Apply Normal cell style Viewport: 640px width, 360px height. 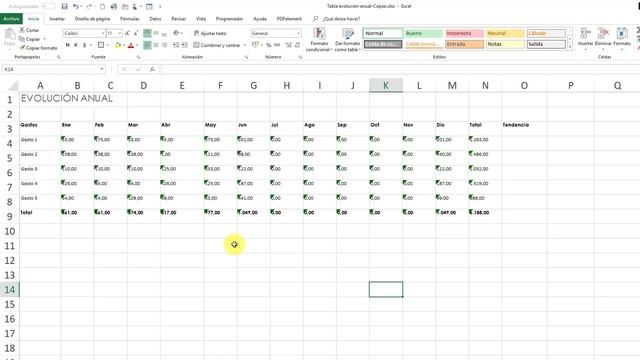pyautogui.click(x=383, y=33)
